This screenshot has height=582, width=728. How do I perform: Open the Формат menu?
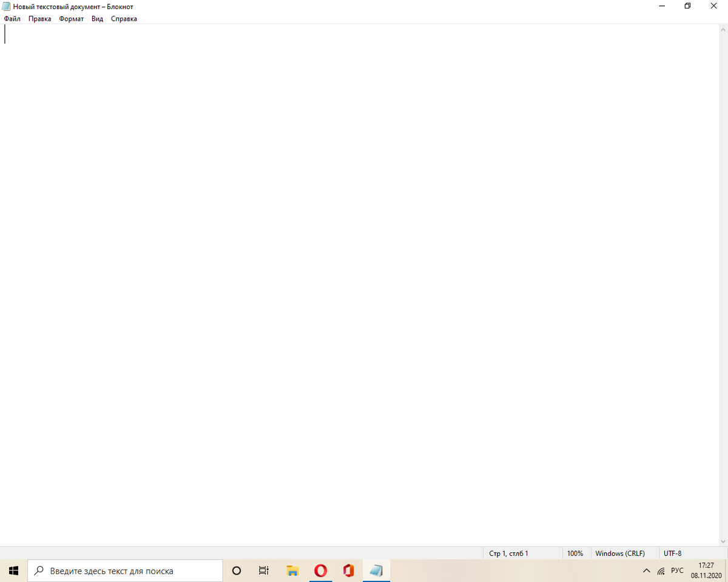[72, 19]
